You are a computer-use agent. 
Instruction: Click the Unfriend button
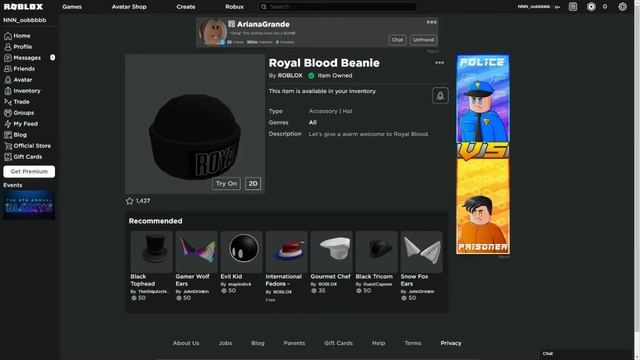[x=423, y=40]
